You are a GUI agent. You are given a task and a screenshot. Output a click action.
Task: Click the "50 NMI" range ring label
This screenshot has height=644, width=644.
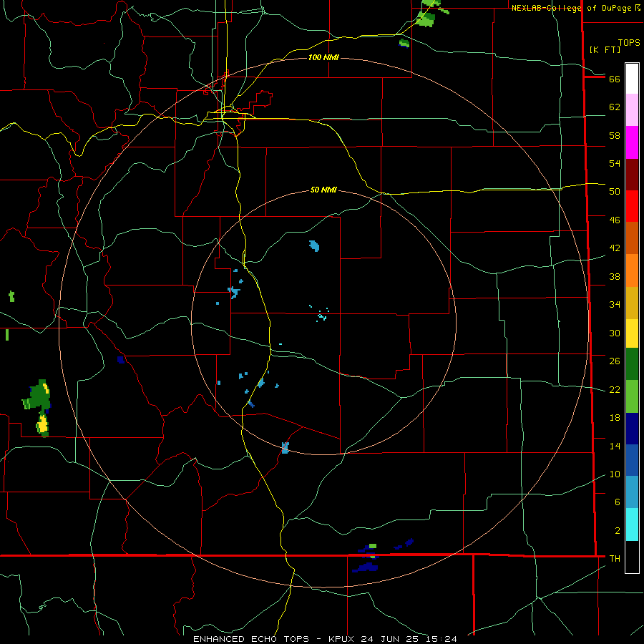coord(323,190)
